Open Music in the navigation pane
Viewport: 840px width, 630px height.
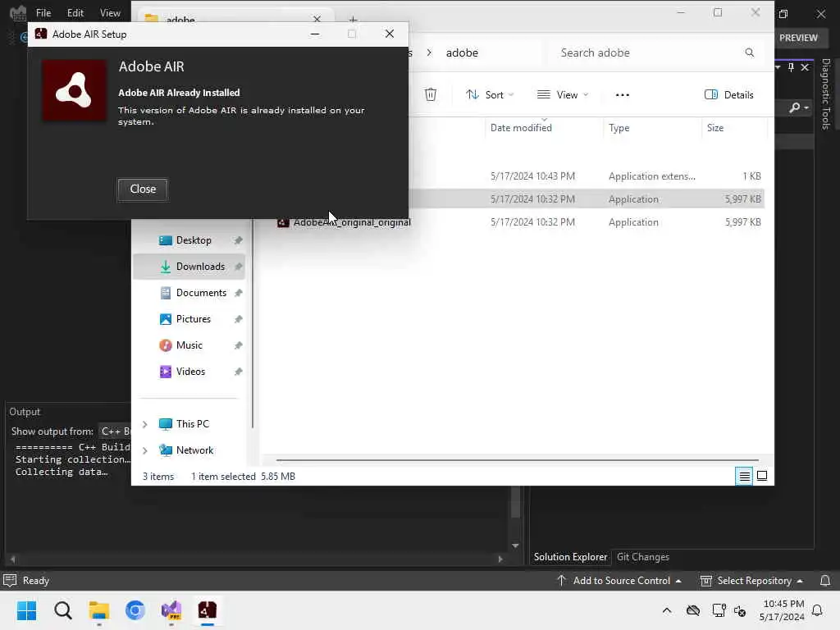pos(189,345)
